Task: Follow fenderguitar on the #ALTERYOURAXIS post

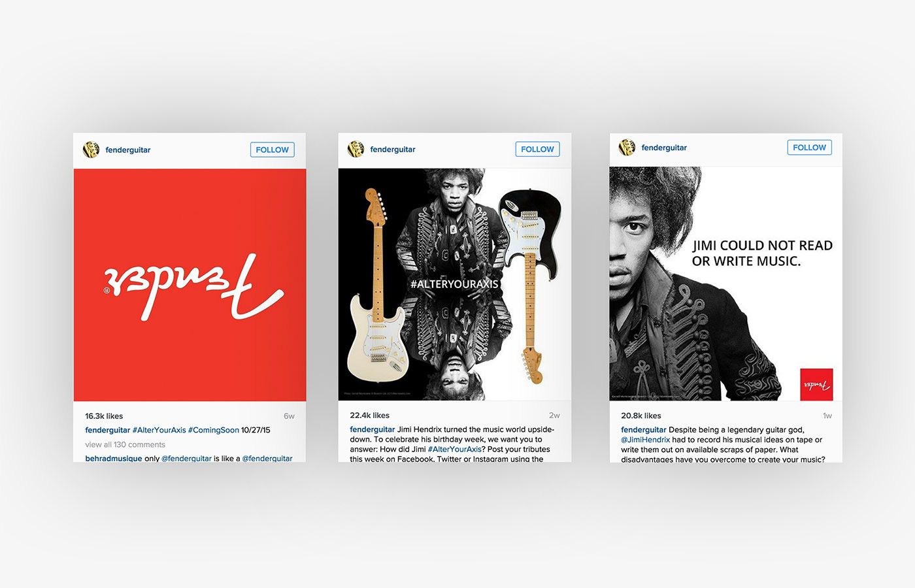Action: point(537,149)
